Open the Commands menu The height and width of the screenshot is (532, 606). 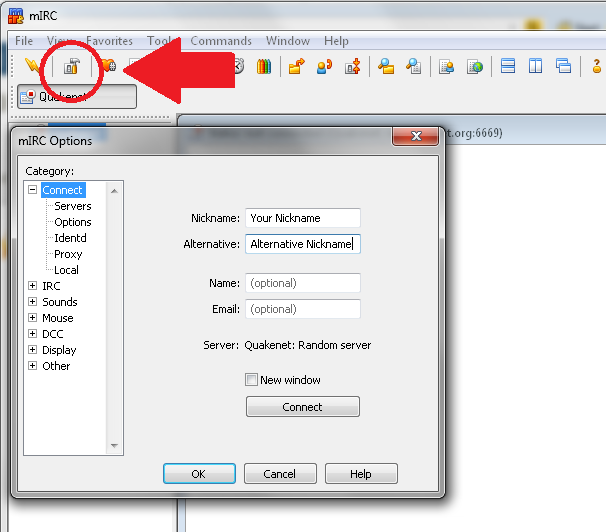tap(221, 41)
